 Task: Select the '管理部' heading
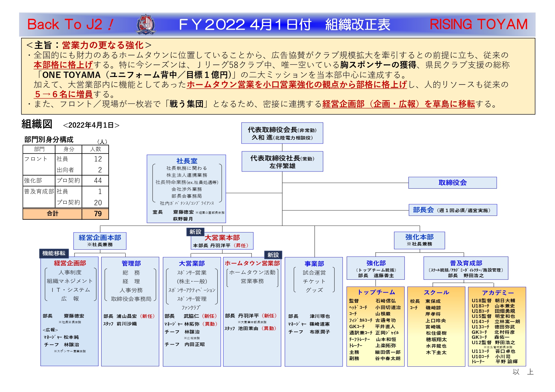(131, 263)
